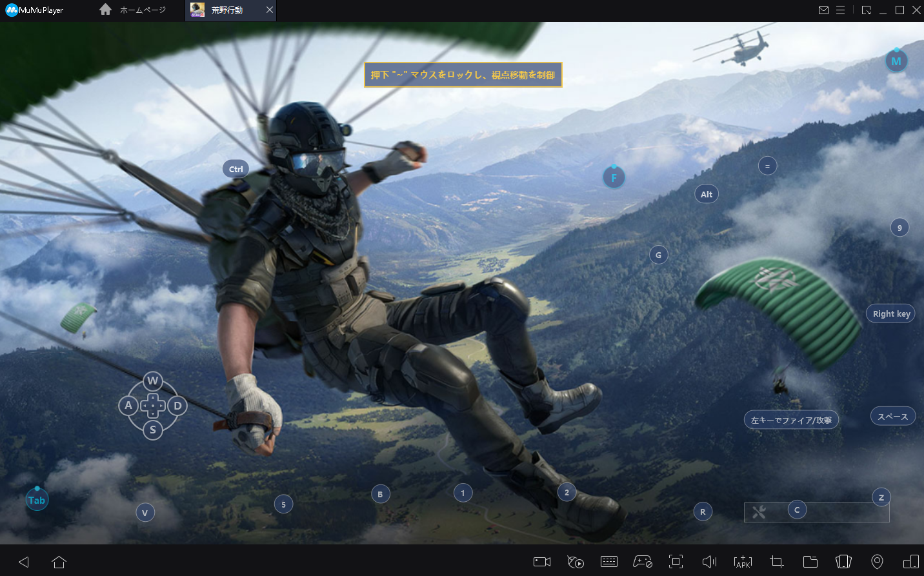Viewport: 924px width, 576px height.
Task: Click the Tab key overlay
Action: [x=37, y=500]
